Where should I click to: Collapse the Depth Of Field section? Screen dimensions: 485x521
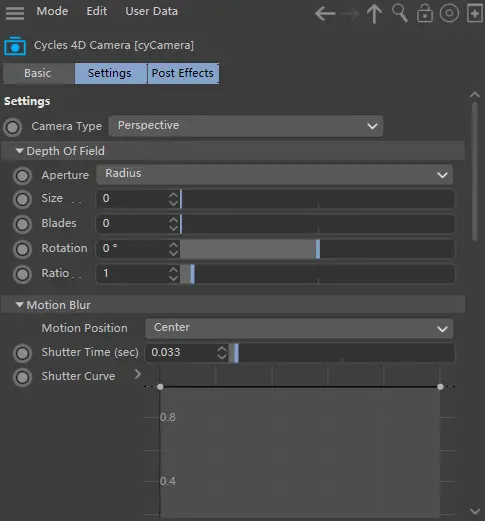(x=20, y=151)
